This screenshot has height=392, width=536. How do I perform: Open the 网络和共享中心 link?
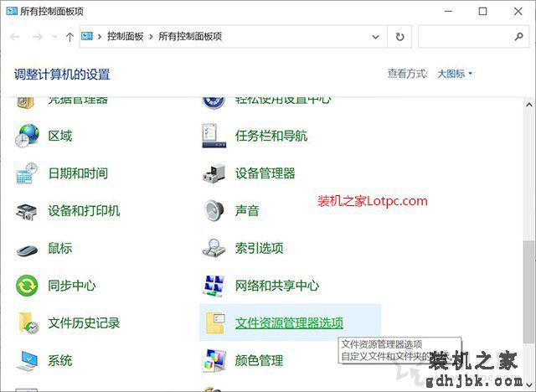click(277, 286)
